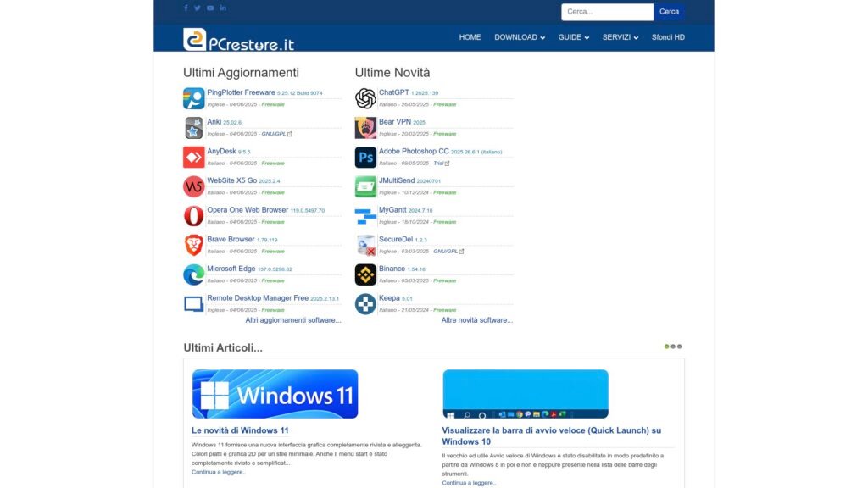
Task: Open the Keepa link
Action: (x=389, y=297)
